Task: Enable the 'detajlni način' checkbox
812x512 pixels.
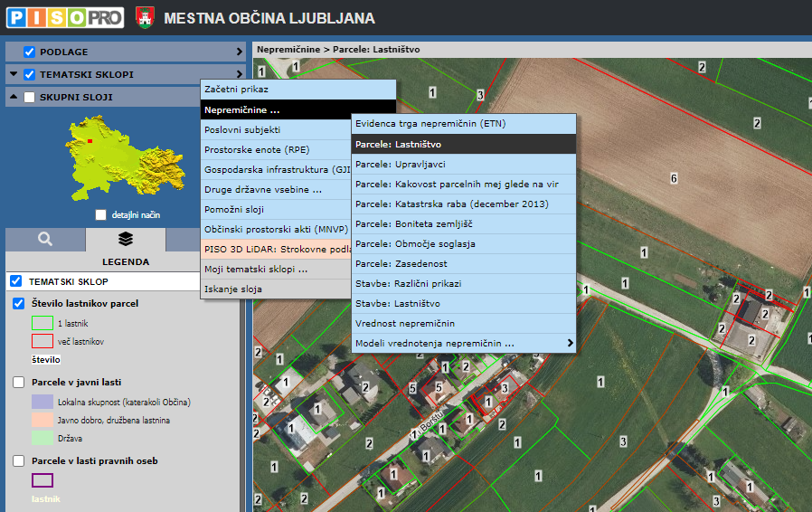Action: 101,215
